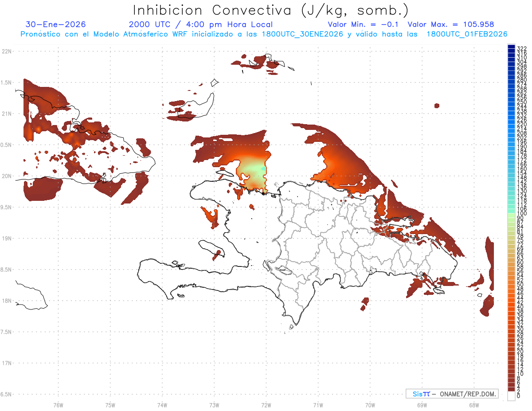Select the "Valor Min. = -0.1" readout

pos(364,24)
